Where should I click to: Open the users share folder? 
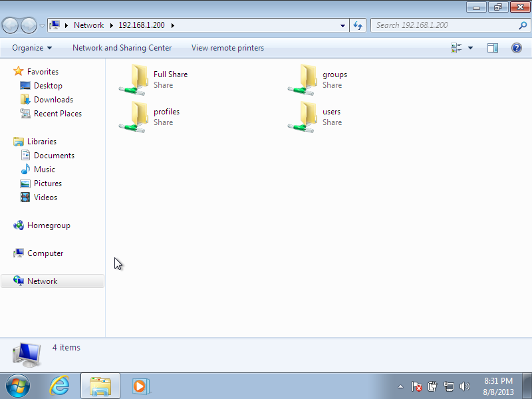coord(315,117)
